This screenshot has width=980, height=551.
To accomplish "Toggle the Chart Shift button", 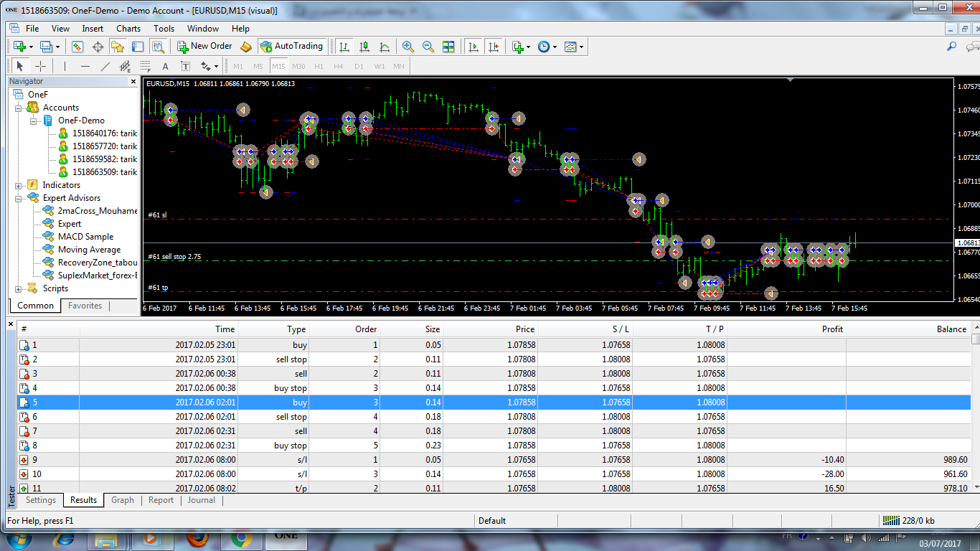I will click(494, 47).
